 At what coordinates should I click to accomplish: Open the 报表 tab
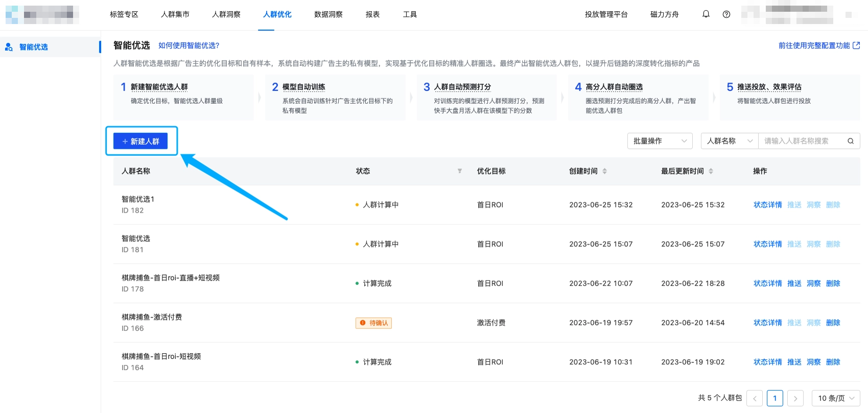pos(372,14)
